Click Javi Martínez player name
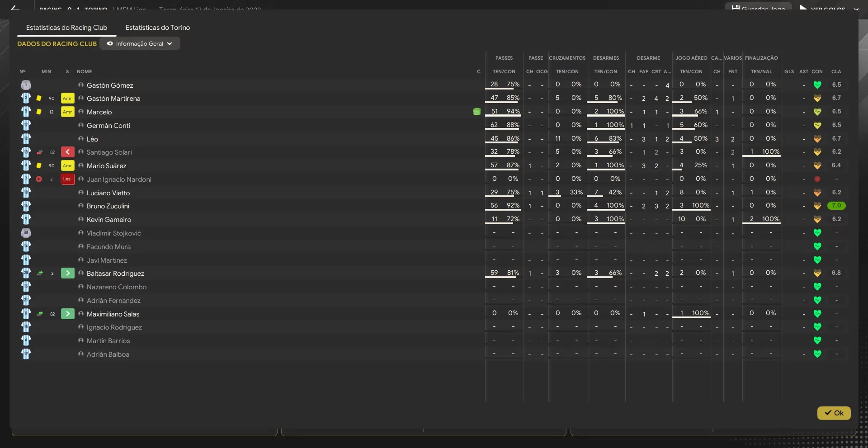 click(x=107, y=260)
